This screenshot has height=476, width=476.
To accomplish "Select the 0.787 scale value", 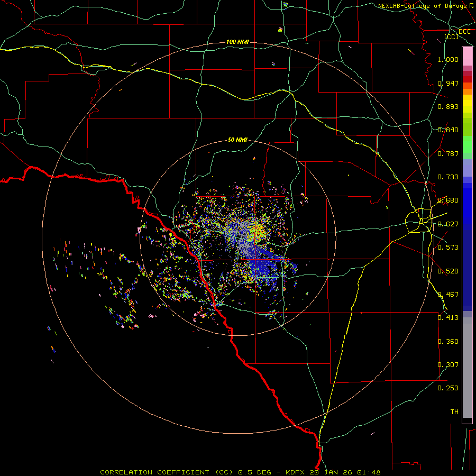I will [x=448, y=153].
